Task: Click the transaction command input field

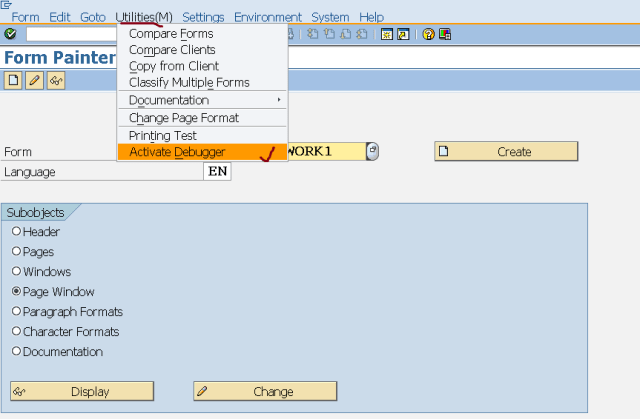Action: (x=71, y=34)
